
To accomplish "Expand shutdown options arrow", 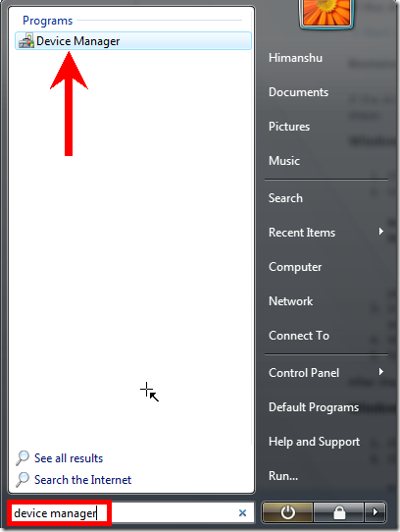I will coord(375,512).
